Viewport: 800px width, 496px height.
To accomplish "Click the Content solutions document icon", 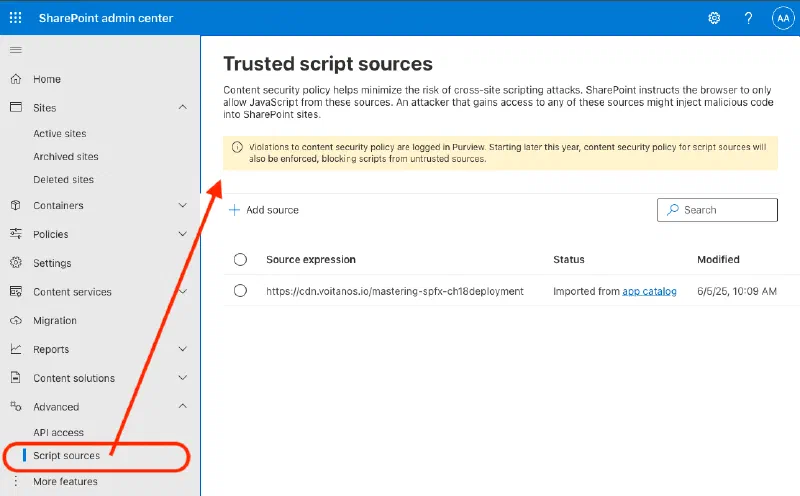I will pos(16,378).
